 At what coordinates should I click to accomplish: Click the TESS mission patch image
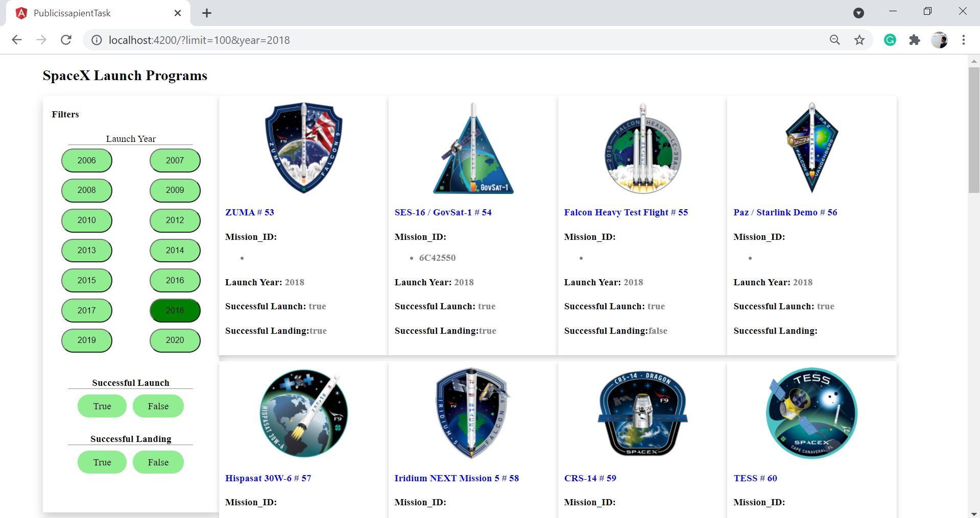[811, 413]
